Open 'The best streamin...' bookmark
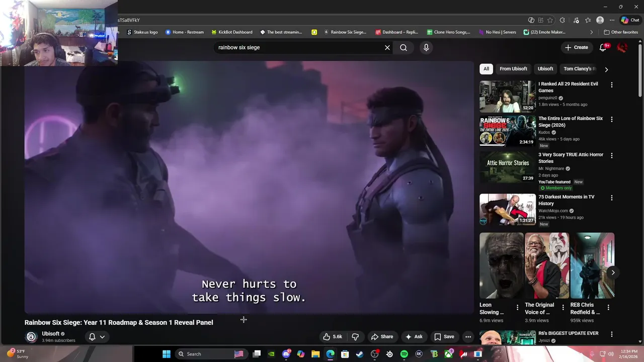This screenshot has height=362, width=644. pyautogui.click(x=281, y=32)
